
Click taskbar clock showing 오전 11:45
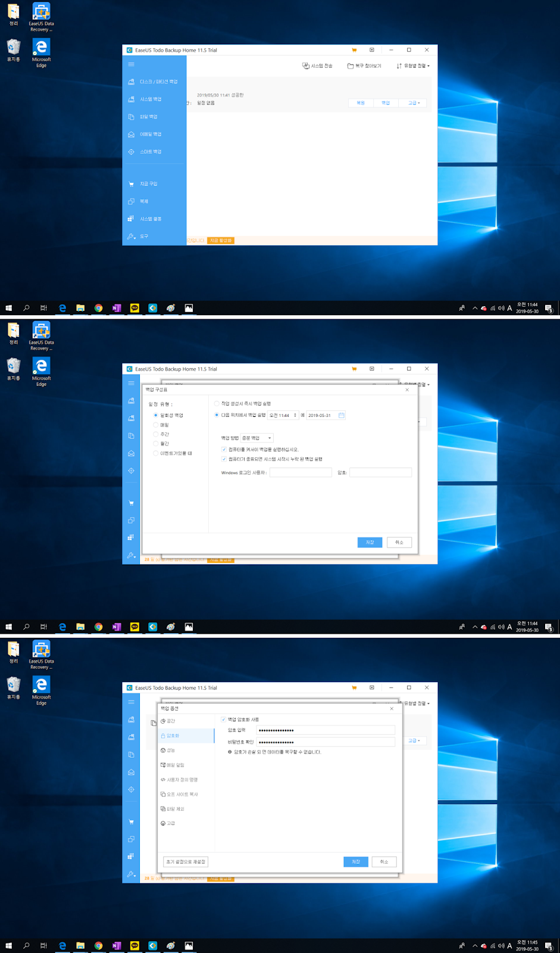(x=527, y=945)
